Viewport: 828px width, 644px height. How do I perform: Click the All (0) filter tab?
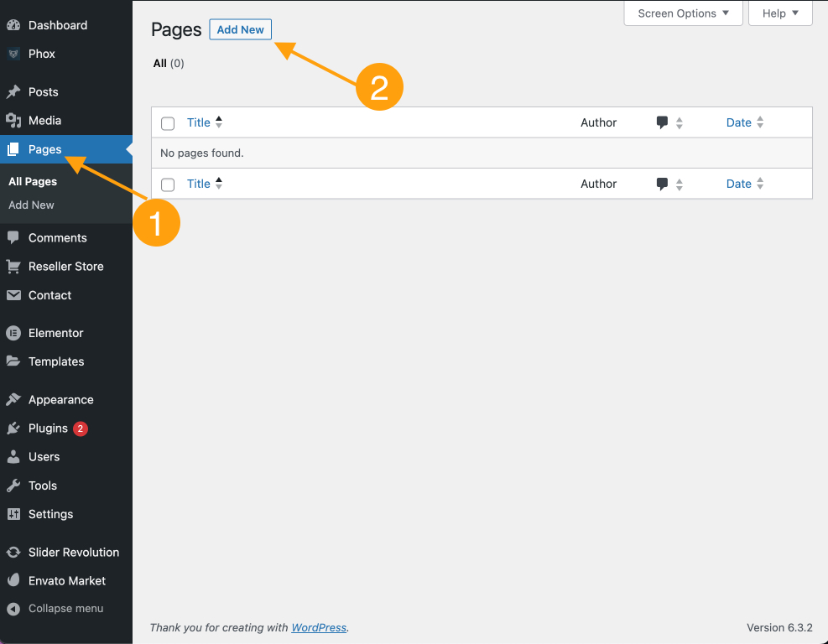[168, 63]
